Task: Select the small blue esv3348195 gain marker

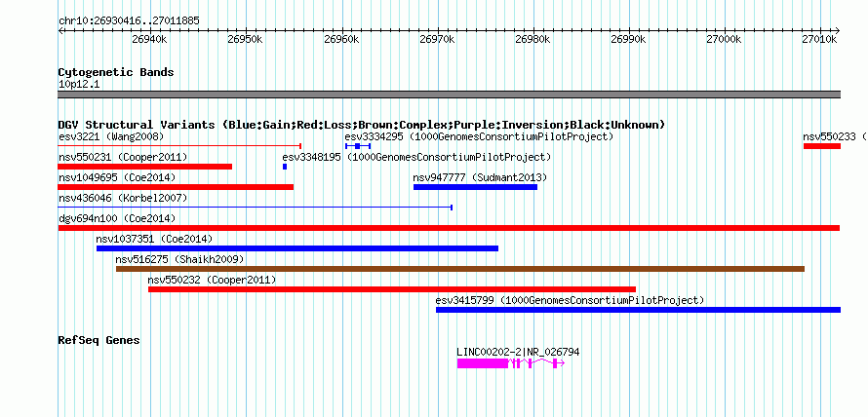Action: pyautogui.click(x=285, y=167)
